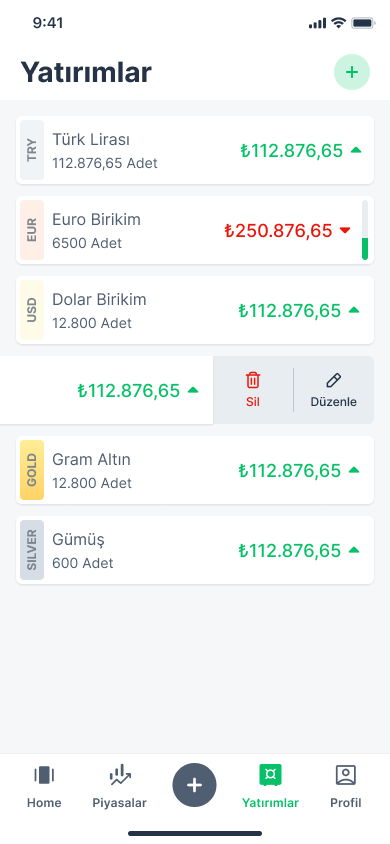
Task: Click the EUR currency badge
Action: click(x=32, y=230)
